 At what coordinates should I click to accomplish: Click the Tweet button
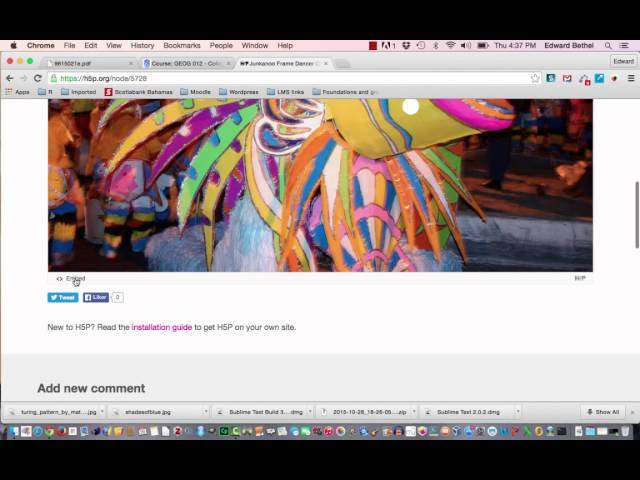63,298
